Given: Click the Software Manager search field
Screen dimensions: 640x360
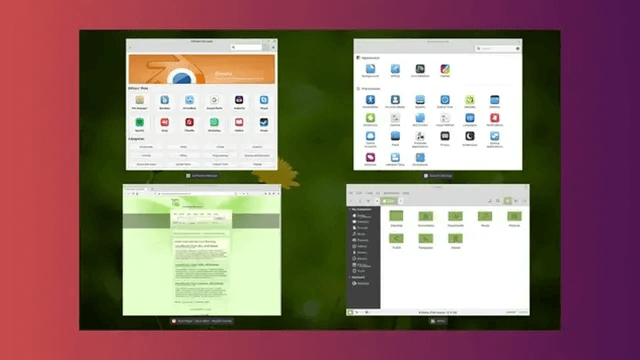Looking at the screenshot, I should tap(247, 47).
